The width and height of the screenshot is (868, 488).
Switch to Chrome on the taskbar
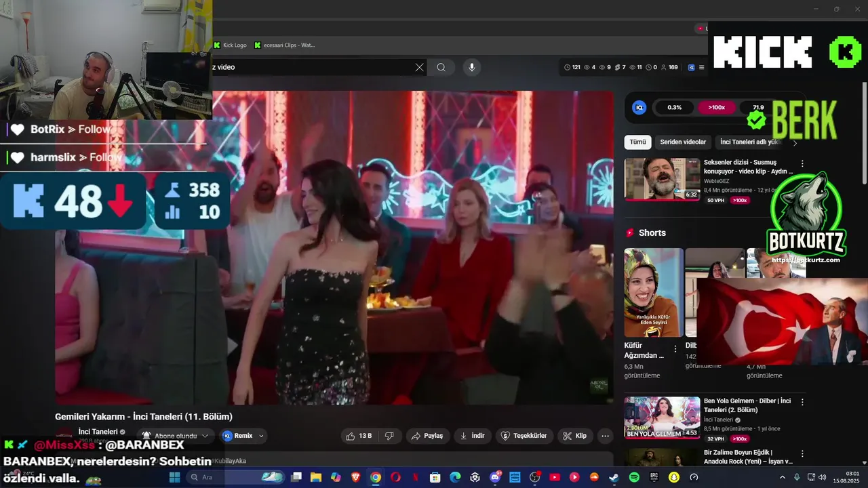pos(376,477)
